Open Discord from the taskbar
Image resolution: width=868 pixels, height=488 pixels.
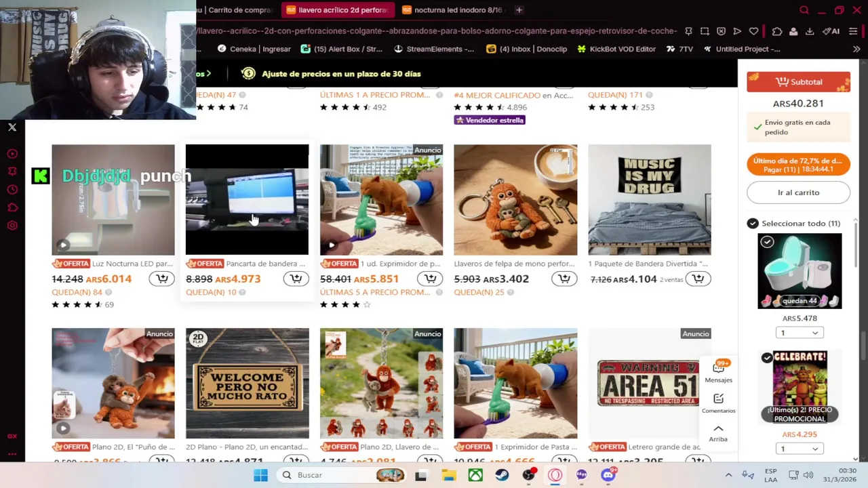point(608,475)
